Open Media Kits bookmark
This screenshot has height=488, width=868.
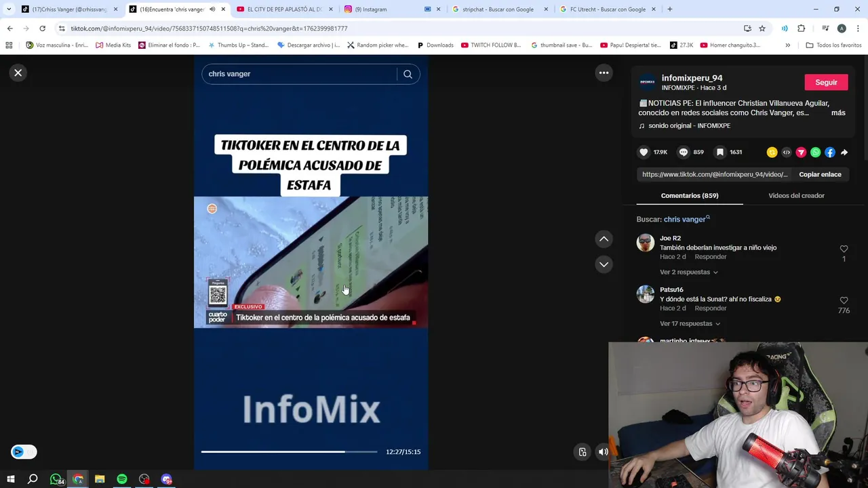click(x=113, y=45)
